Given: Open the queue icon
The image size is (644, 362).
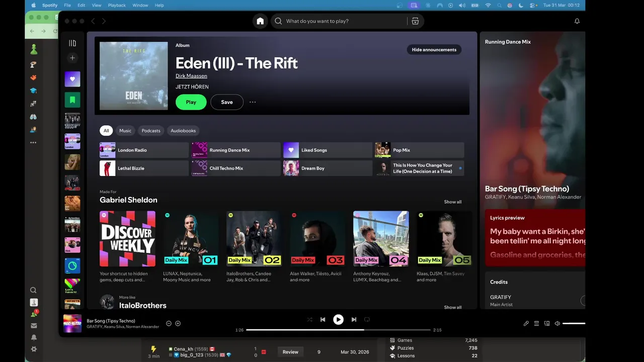Looking at the screenshot, I should point(536,323).
